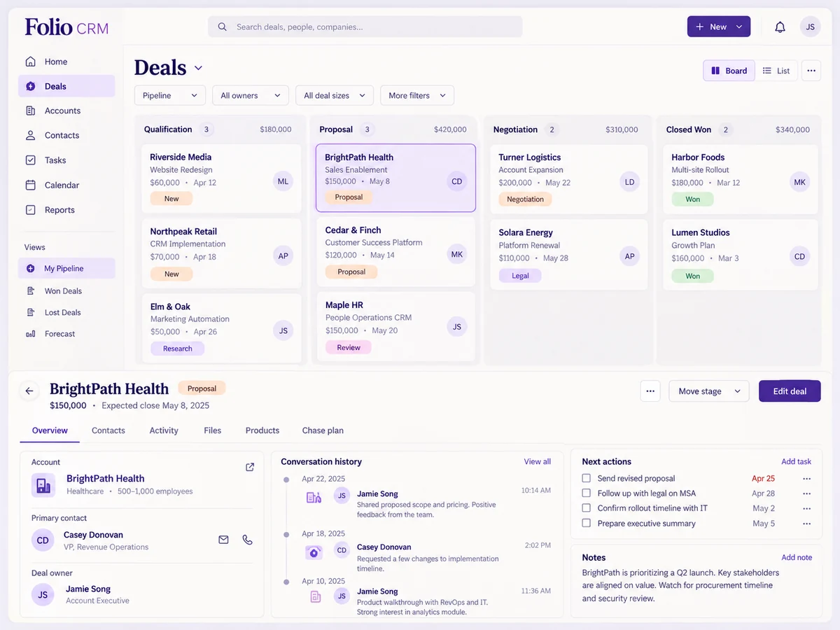Switch to the Files tab
Image resolution: width=840 pixels, height=630 pixels.
click(x=213, y=430)
